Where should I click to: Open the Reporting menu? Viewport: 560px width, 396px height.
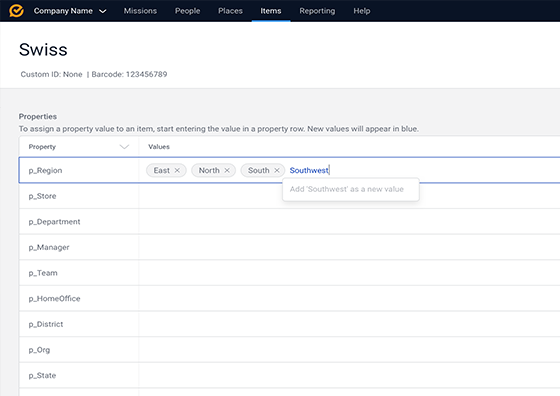pos(317,11)
